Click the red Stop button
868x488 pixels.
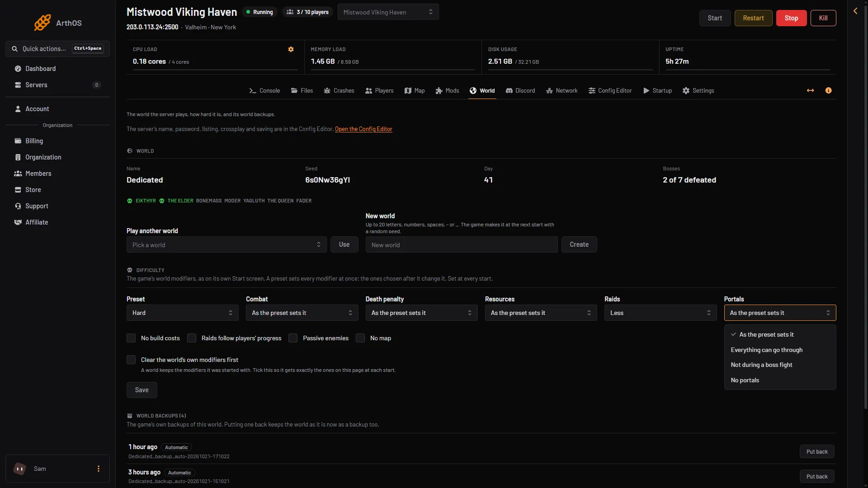point(791,18)
